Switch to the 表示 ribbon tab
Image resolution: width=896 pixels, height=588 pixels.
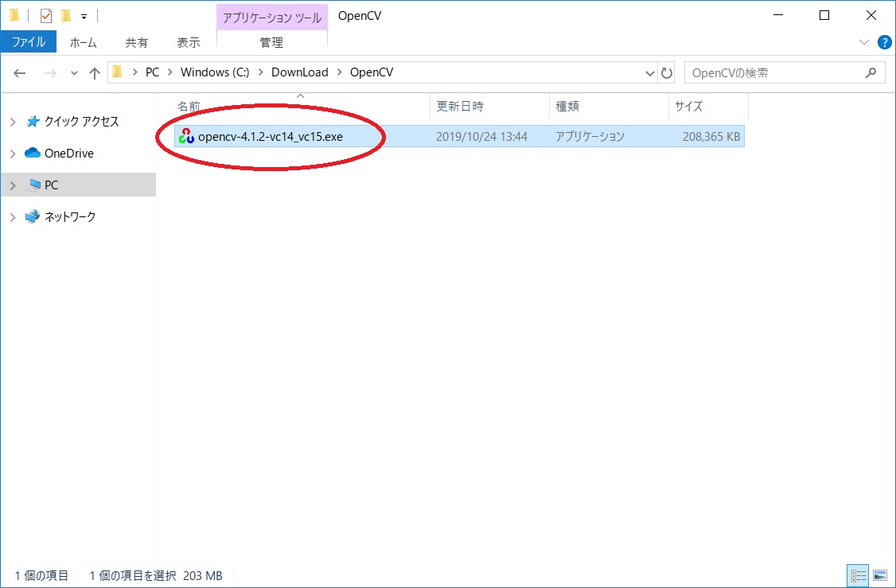pos(188,42)
